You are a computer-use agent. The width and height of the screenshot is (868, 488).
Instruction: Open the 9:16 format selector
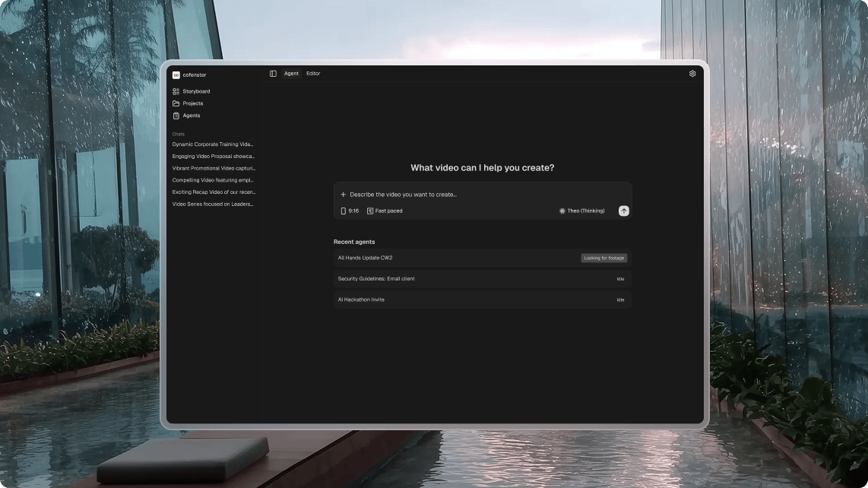350,211
